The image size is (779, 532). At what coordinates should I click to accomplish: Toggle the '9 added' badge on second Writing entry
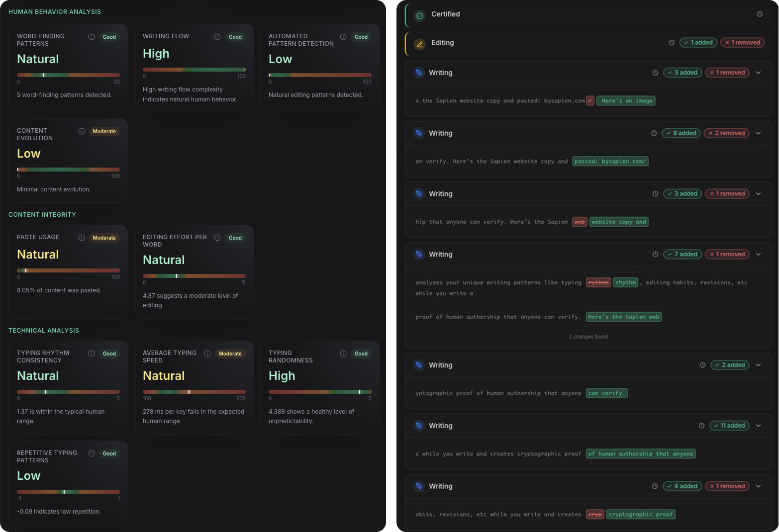coord(681,133)
